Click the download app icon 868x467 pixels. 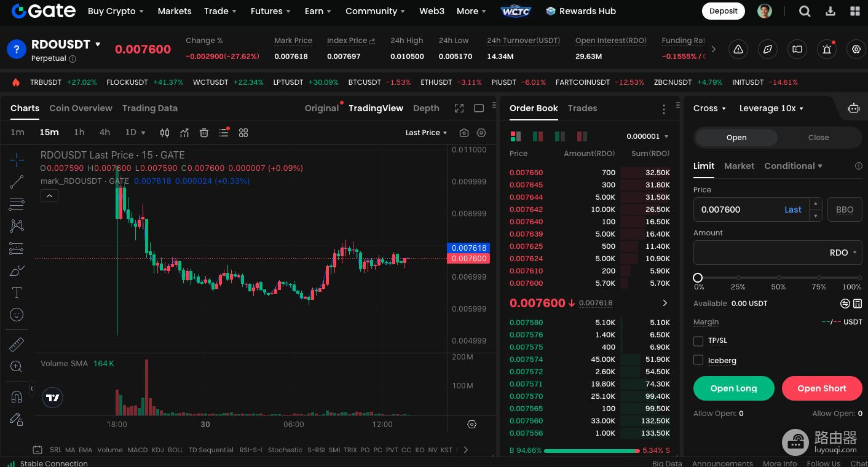(831, 11)
